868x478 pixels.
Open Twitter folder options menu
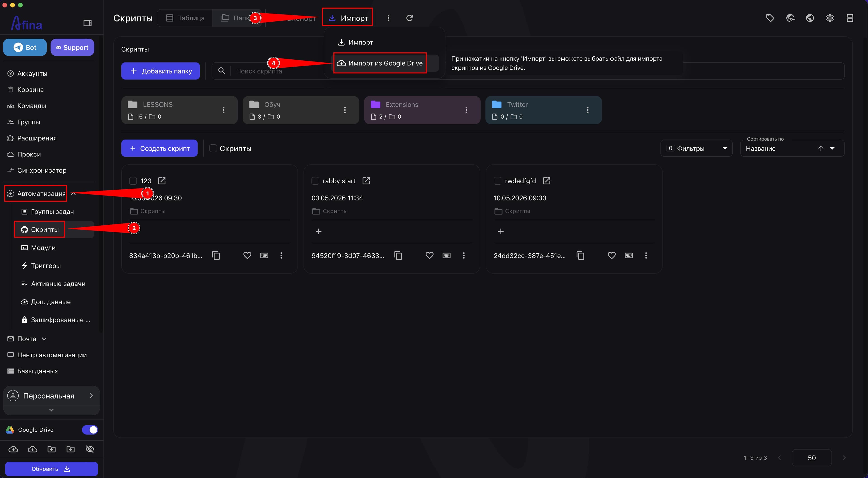(587, 110)
